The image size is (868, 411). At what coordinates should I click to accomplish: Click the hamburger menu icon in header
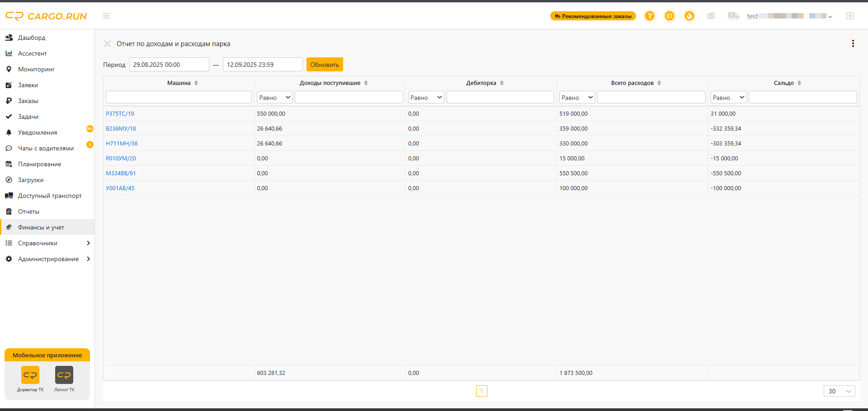point(106,16)
